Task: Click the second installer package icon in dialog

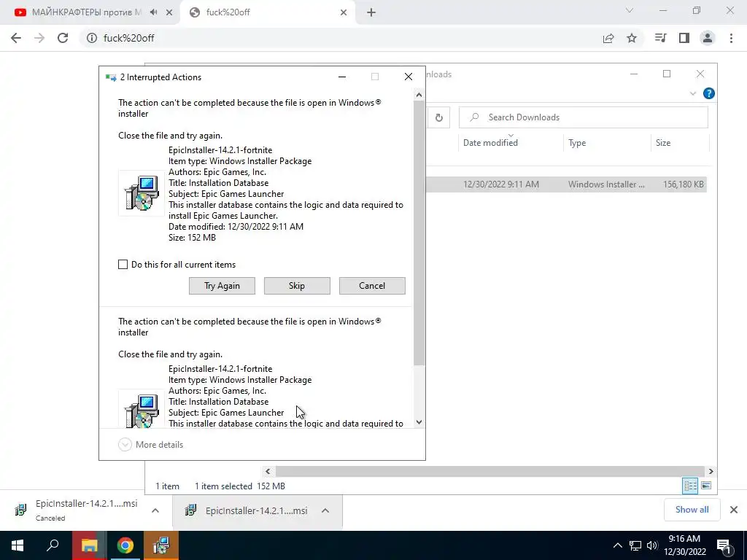Action: click(142, 408)
